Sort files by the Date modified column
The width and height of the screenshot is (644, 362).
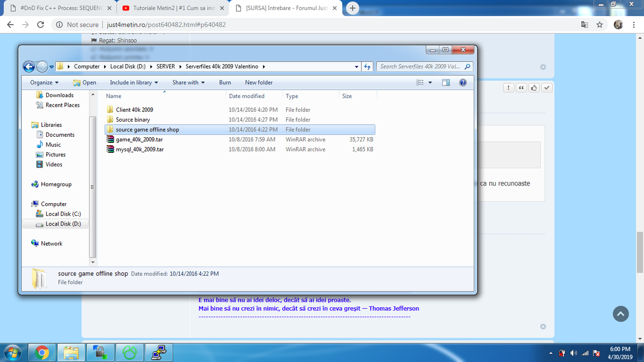(254, 96)
